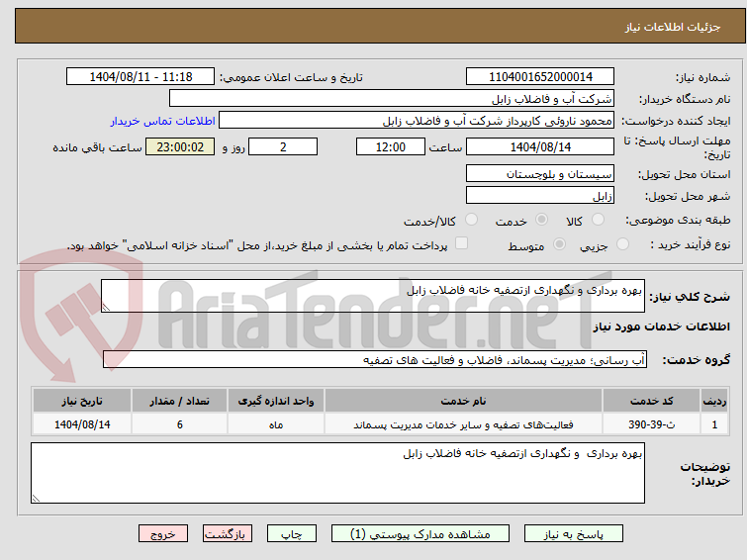Select the متوسط purchase type radio

[x=559, y=244]
